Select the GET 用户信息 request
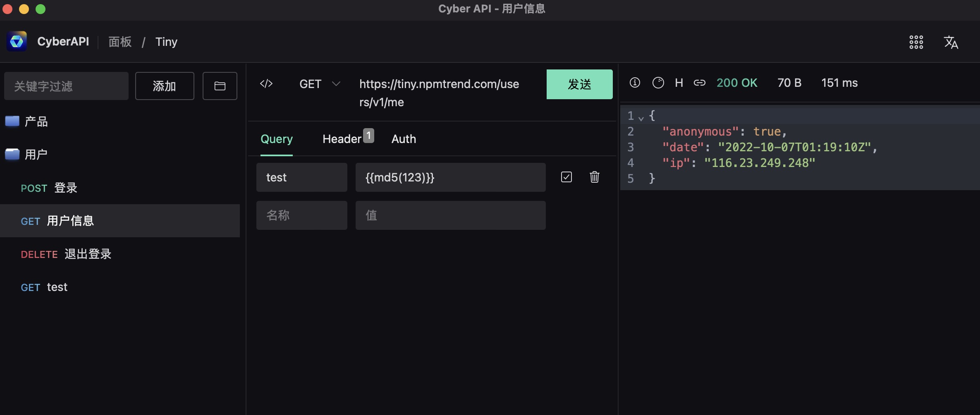Image resolution: width=980 pixels, height=415 pixels. (120, 221)
